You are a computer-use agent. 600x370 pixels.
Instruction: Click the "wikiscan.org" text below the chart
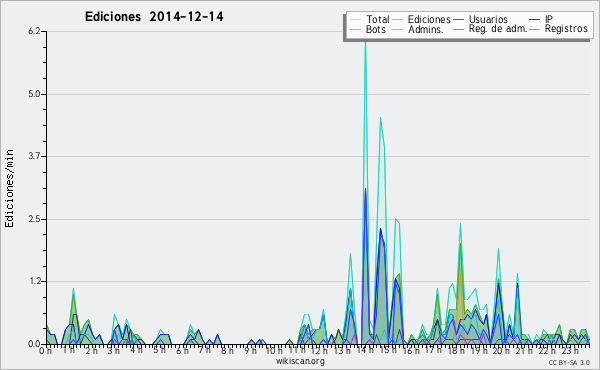click(300, 361)
